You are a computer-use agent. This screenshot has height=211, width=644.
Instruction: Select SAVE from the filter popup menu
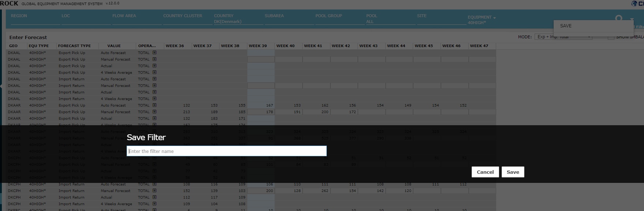(566, 26)
